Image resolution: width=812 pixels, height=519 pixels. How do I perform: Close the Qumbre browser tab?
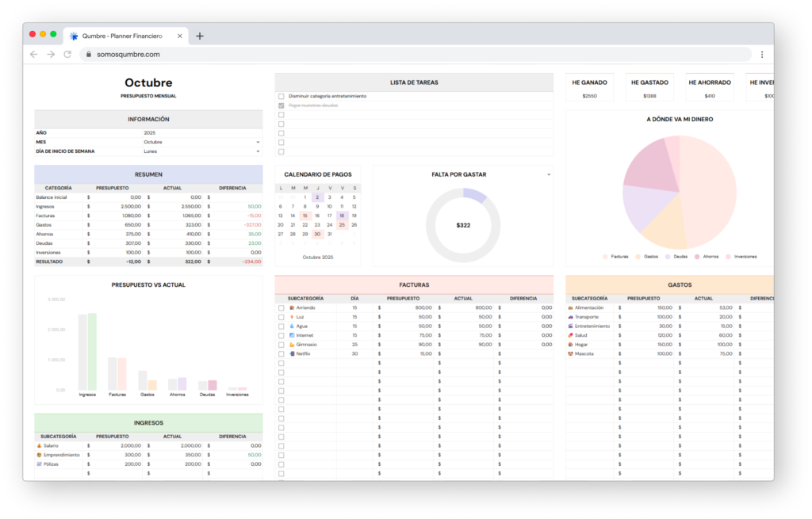(180, 36)
